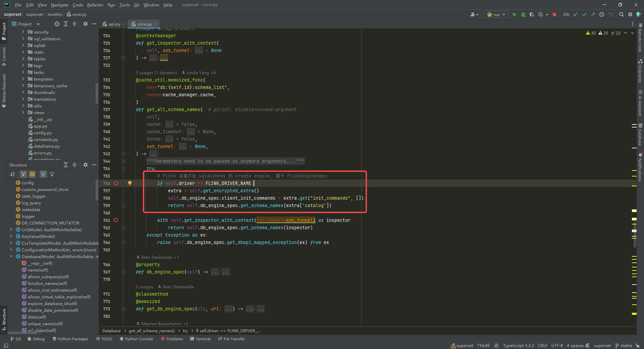
Task: Open the Refactor menu
Action: click(95, 5)
